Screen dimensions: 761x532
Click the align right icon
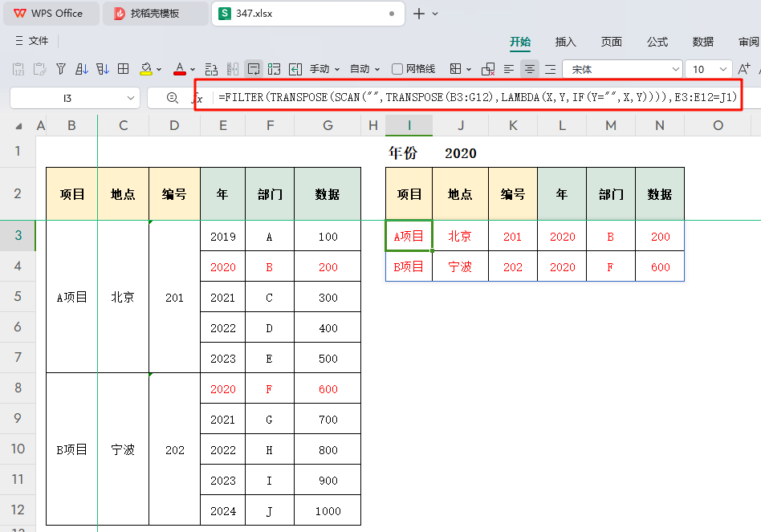(551, 69)
